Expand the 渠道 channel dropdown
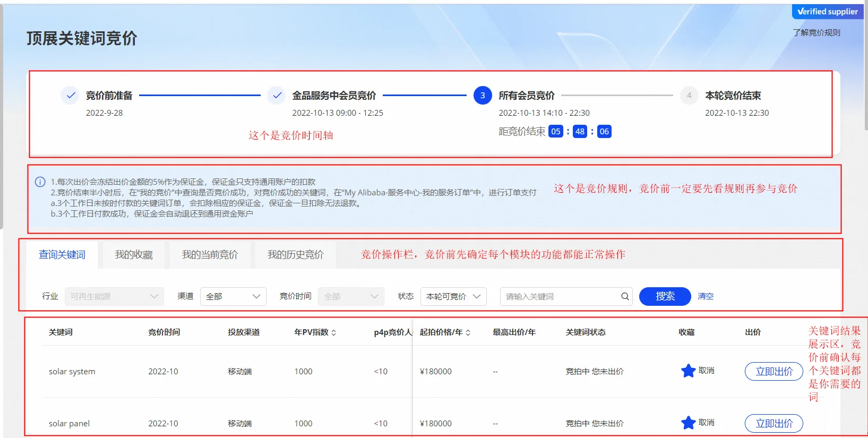The image size is (868, 438). (x=233, y=296)
